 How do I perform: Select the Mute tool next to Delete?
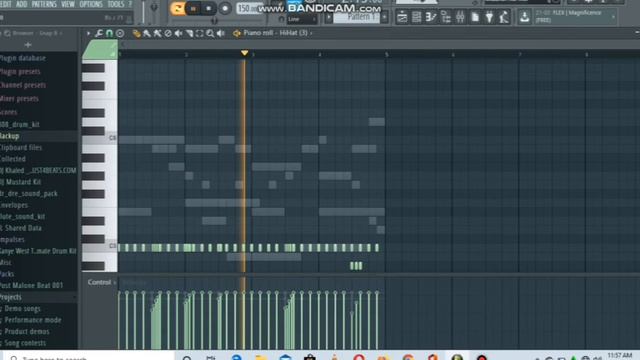pyautogui.click(x=178, y=33)
